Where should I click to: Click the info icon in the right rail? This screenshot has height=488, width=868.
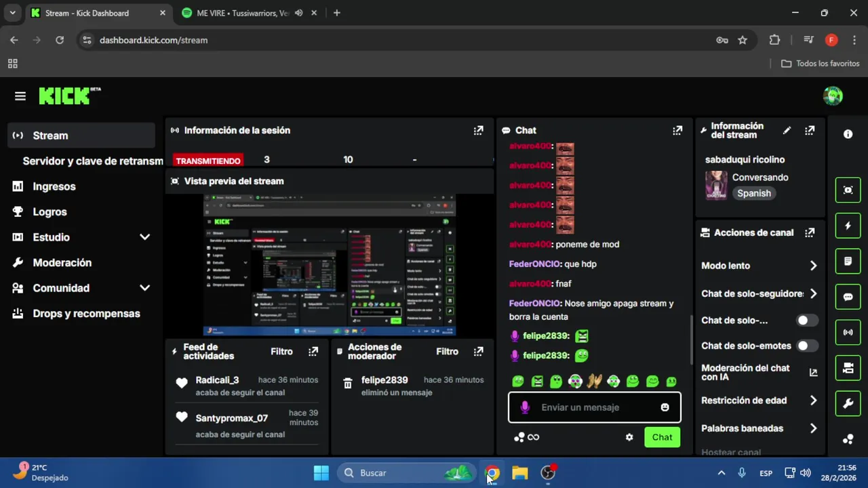pyautogui.click(x=848, y=134)
